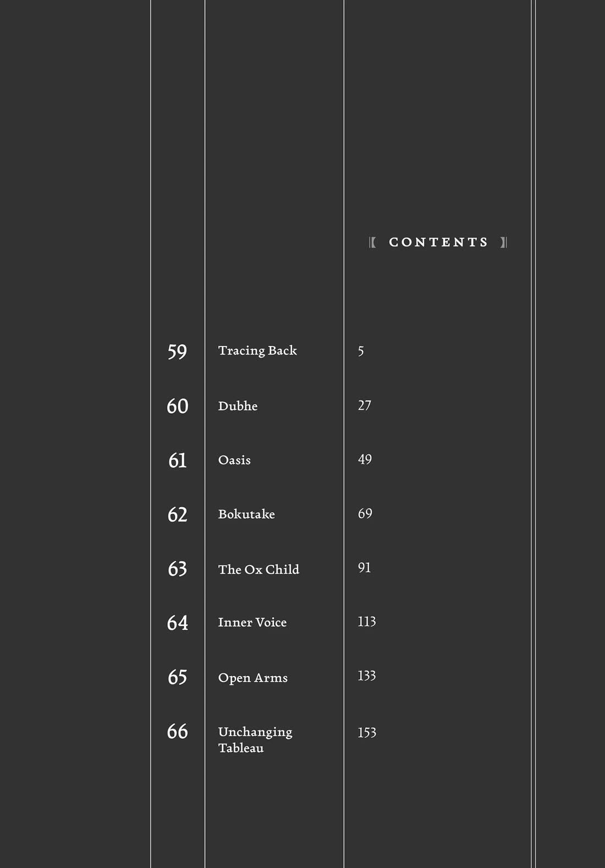The image size is (605, 868).
Task: Click chapter number 64
Action: tap(177, 623)
